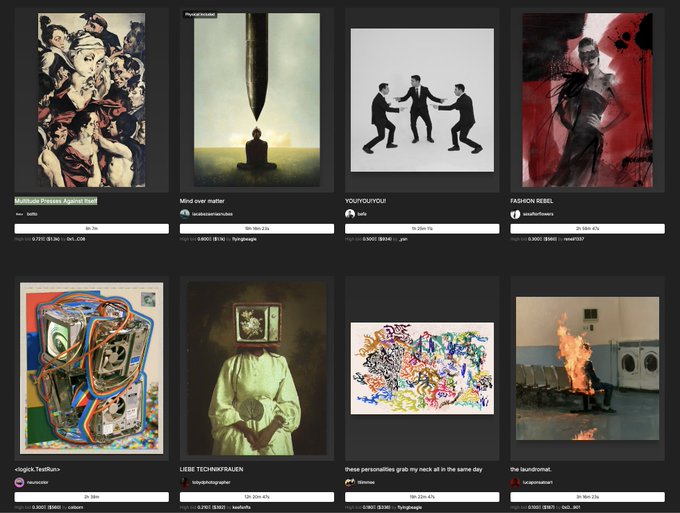The width and height of the screenshot is (680, 513).
Task: Click Mind over matter artist avatar
Action: point(185,214)
